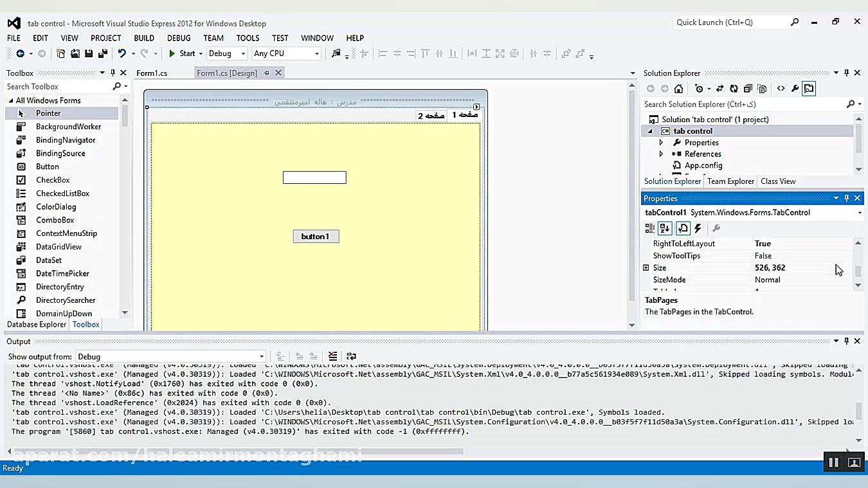Screen dimensions: 868x488
Task: Click Refresh icon in Solution Explorer toolbar
Action: tap(734, 89)
